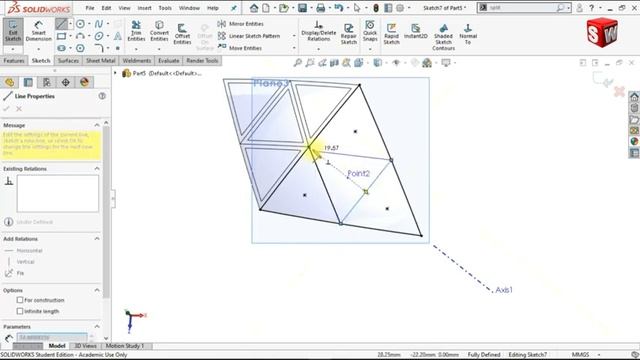Viewport: 640px width, 360px height.
Task: Click the length parameter input field
Action: tap(51, 338)
